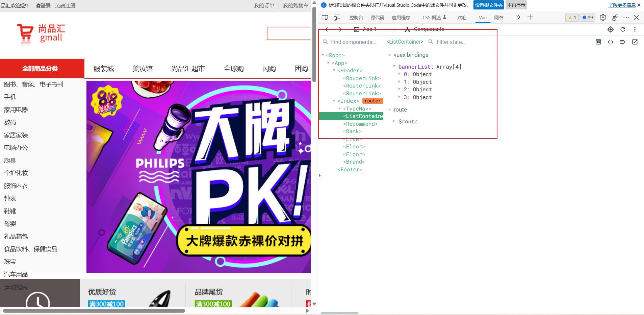Viewport: 644px width, 315px height.
Task: Expand bannerList item 2 Object
Action: point(400,89)
